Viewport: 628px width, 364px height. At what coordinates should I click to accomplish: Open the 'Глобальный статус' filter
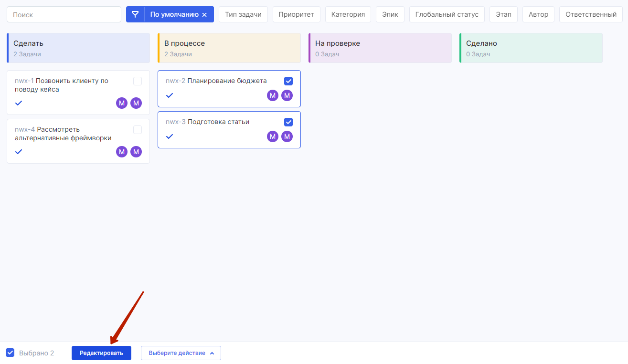(x=447, y=14)
